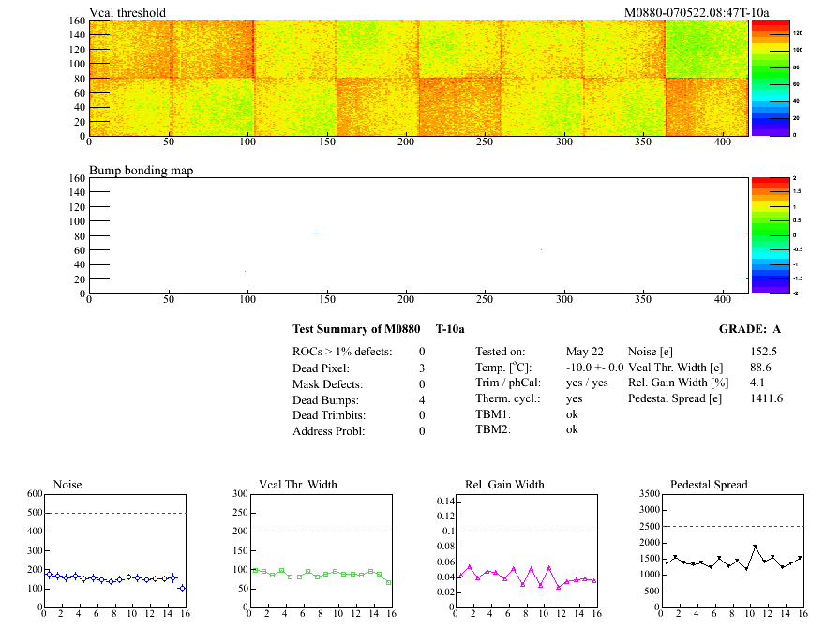840x630 pixels.
Task: Click the Noise value 152.5
Action: tap(764, 351)
